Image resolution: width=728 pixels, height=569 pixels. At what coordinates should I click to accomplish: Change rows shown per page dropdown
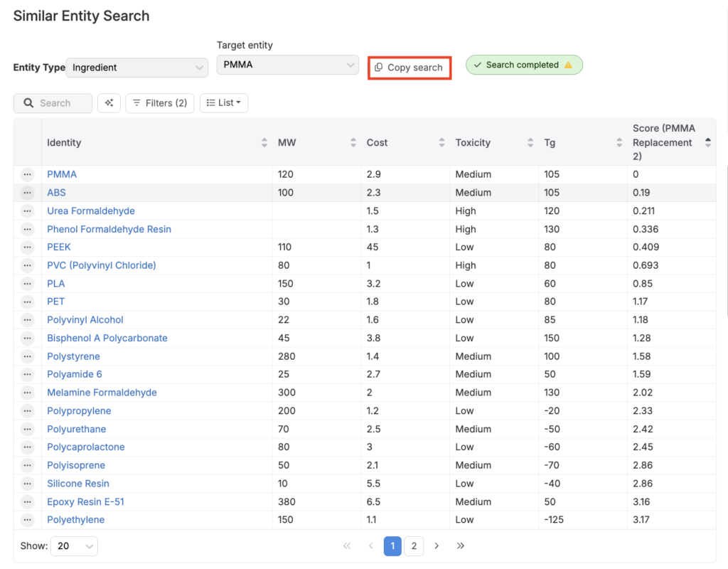click(x=75, y=546)
